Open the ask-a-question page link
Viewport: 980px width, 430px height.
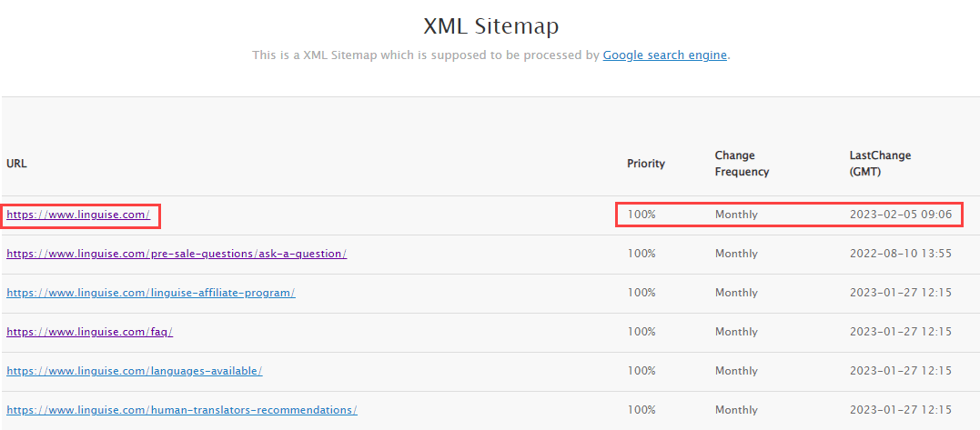(x=177, y=254)
